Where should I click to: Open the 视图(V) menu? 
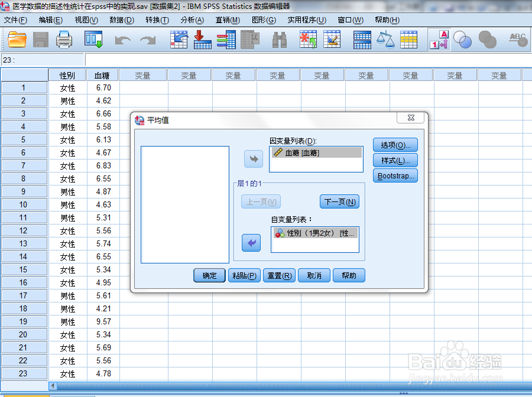[86, 20]
